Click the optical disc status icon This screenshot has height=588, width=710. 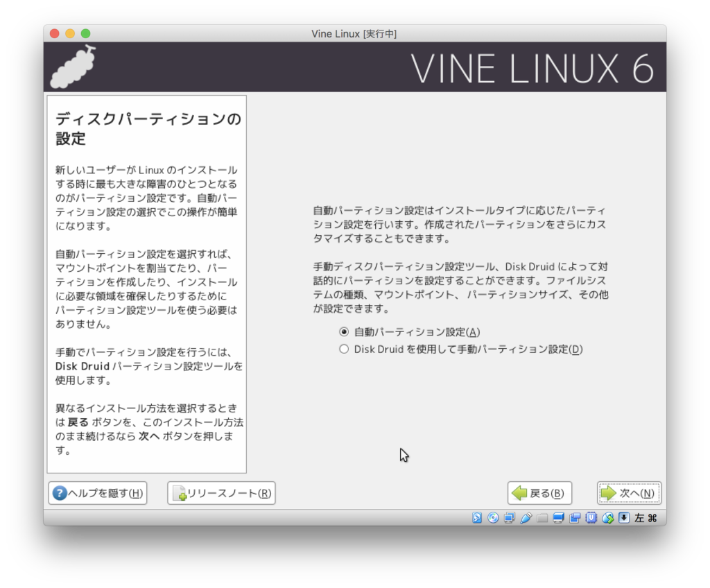493,518
